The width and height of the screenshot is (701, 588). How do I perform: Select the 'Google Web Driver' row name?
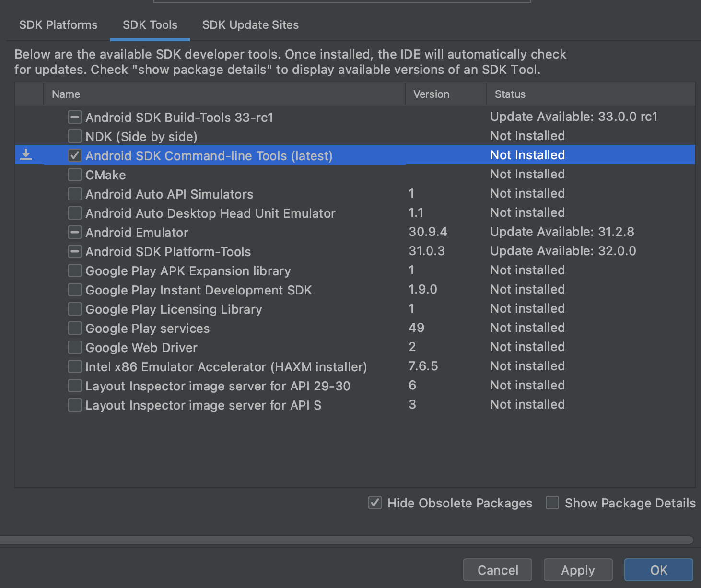pyautogui.click(x=141, y=347)
